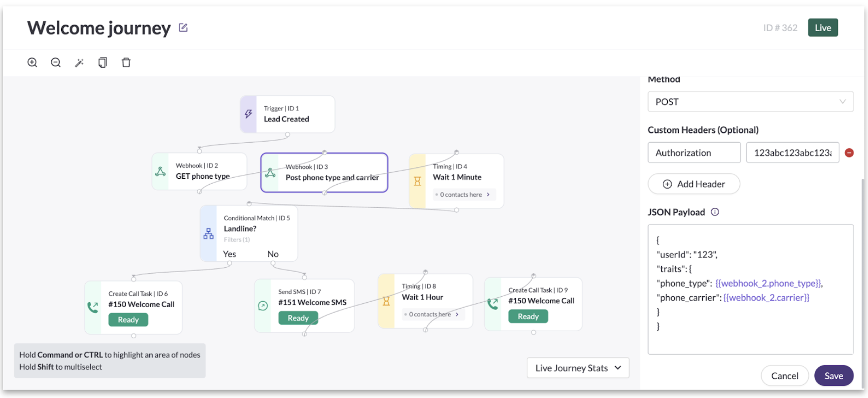Click the No branch label
This screenshot has width=868, height=398.
pyautogui.click(x=273, y=254)
